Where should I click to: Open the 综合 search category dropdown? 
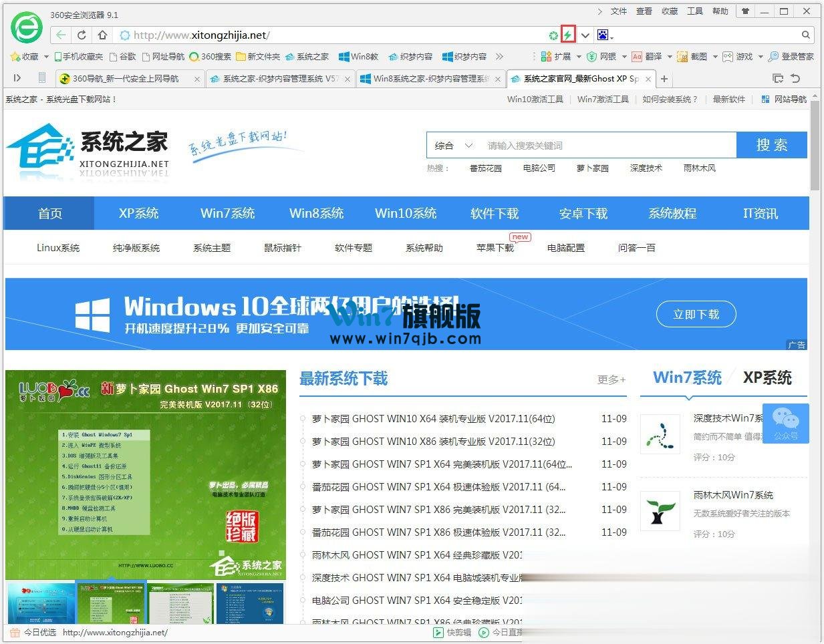(x=454, y=145)
